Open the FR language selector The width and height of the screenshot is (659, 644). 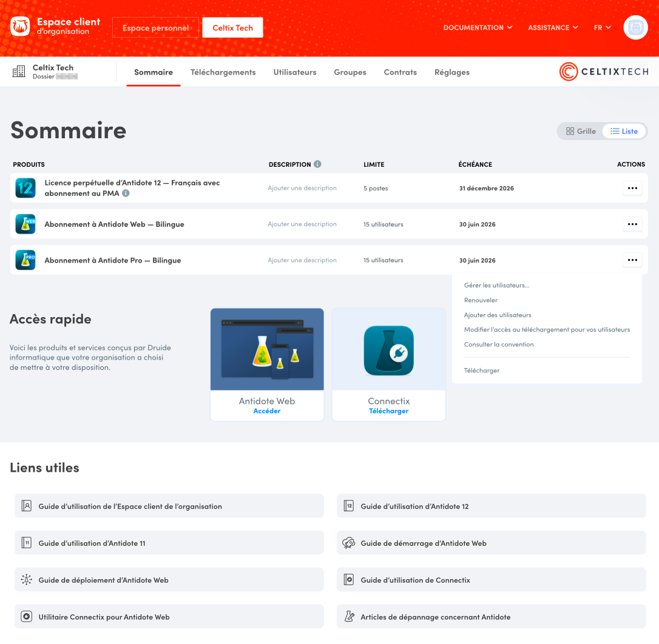[602, 28]
